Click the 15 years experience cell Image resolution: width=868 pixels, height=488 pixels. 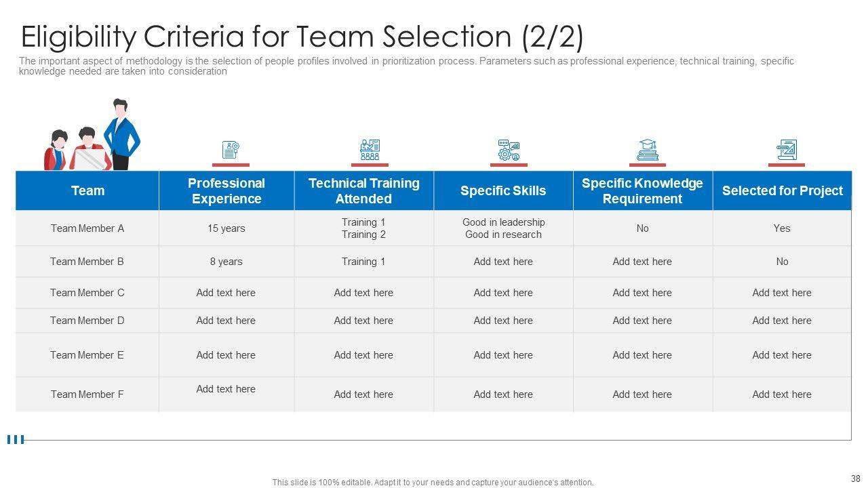tap(226, 228)
